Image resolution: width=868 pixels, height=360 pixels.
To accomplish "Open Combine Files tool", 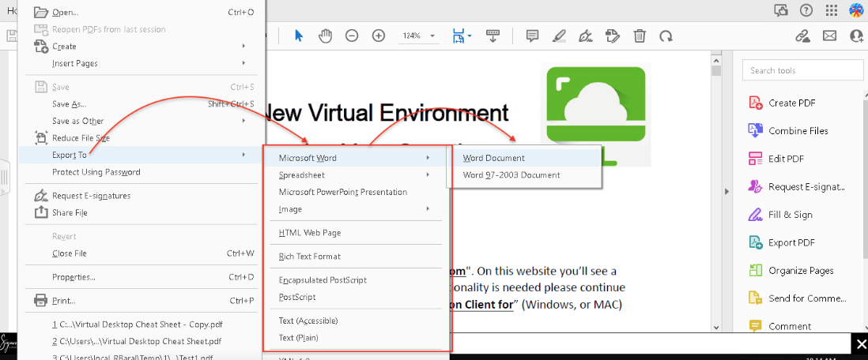I will pos(798,131).
